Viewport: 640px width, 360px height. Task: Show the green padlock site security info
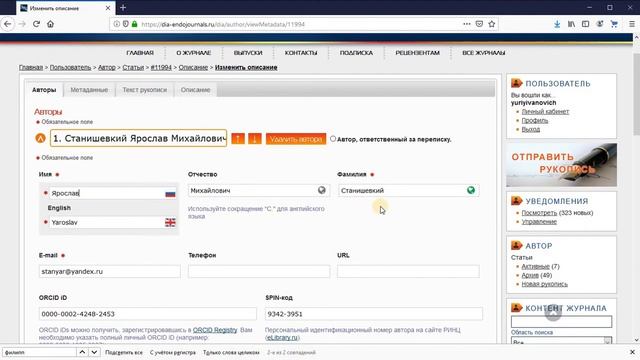[x=135, y=24]
